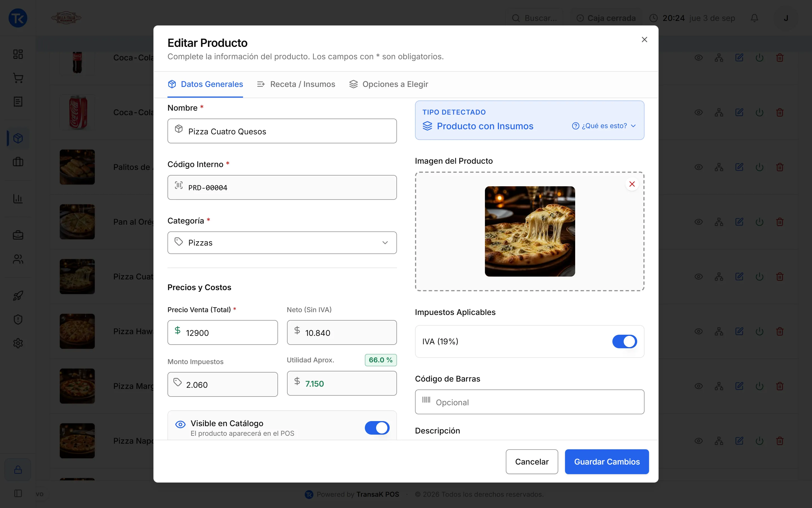Toggle the IVA (19%) switch
Viewport: 812px width, 508px height.
pos(625,341)
